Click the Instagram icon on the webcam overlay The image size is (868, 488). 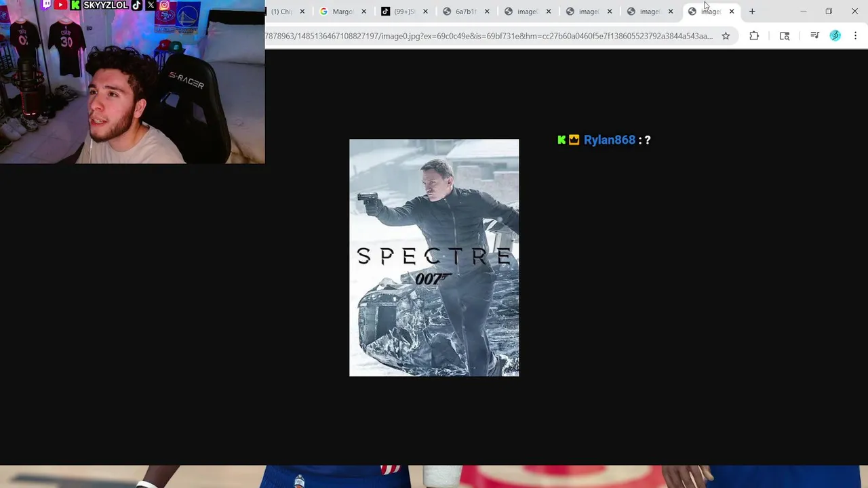click(x=164, y=5)
